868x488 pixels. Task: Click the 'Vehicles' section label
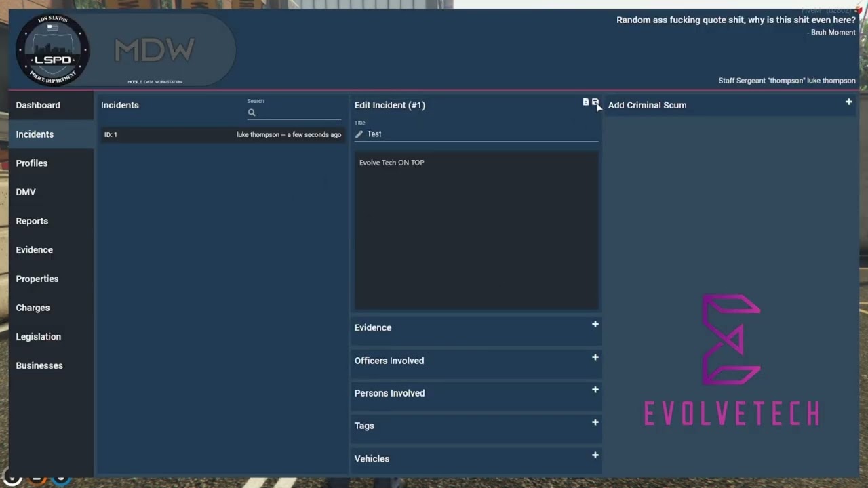(372, 459)
